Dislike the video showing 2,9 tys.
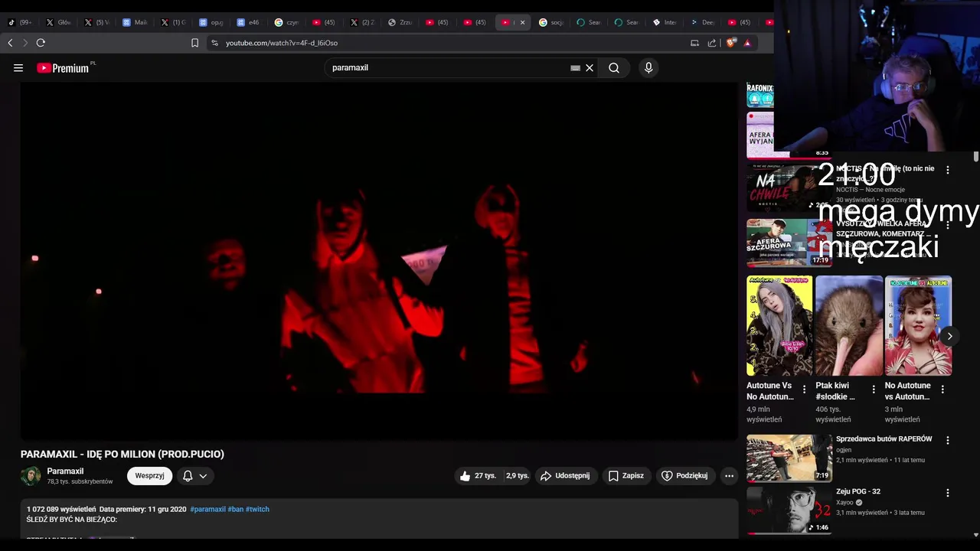Screen dimensions: 980x551 [x=517, y=476]
